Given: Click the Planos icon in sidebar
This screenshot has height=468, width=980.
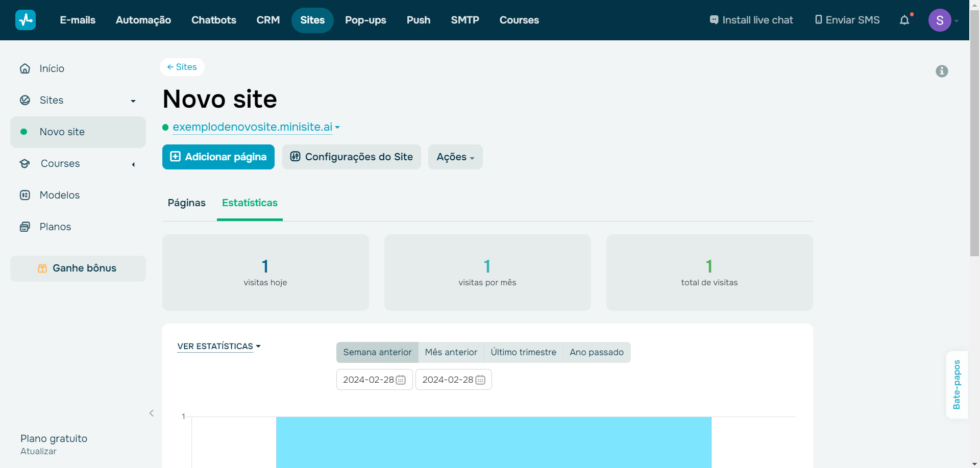Looking at the screenshot, I should point(25,227).
